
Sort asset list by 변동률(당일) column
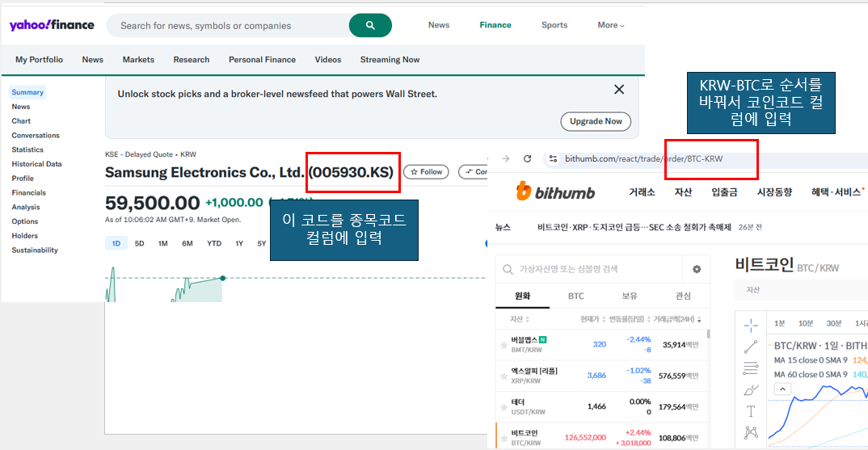point(630,319)
